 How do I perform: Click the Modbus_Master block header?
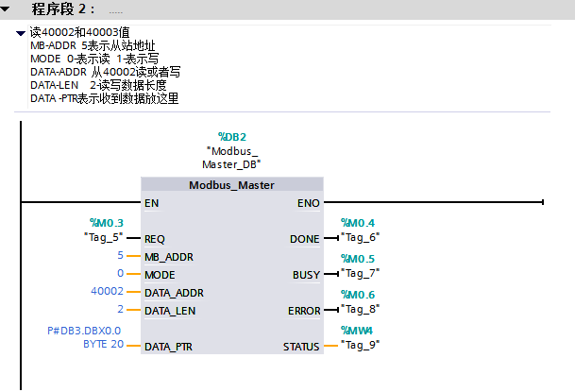pos(231,185)
